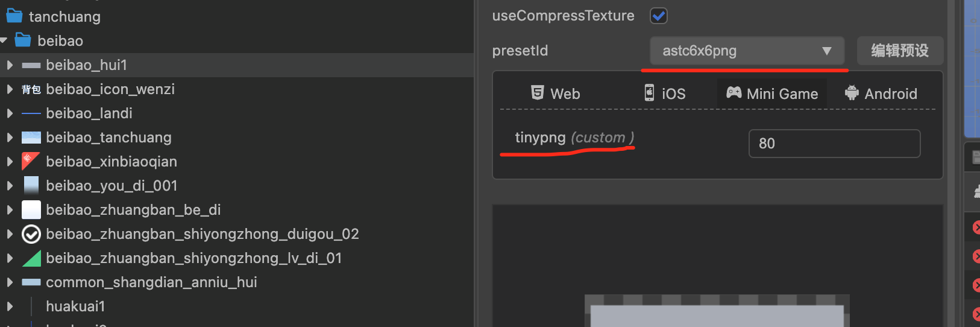This screenshot has height=327, width=980.
Task: Click the beibao_tanchuang thumbnail icon
Action: [x=31, y=138]
